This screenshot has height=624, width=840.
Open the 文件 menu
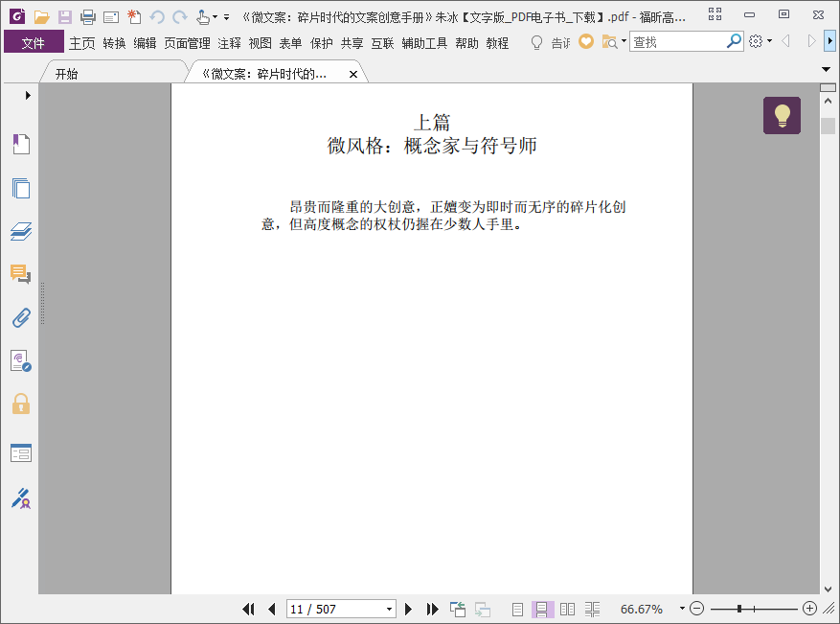(x=34, y=43)
